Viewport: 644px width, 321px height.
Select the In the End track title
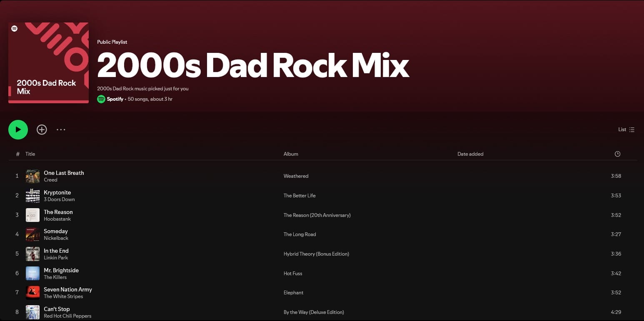click(x=56, y=251)
